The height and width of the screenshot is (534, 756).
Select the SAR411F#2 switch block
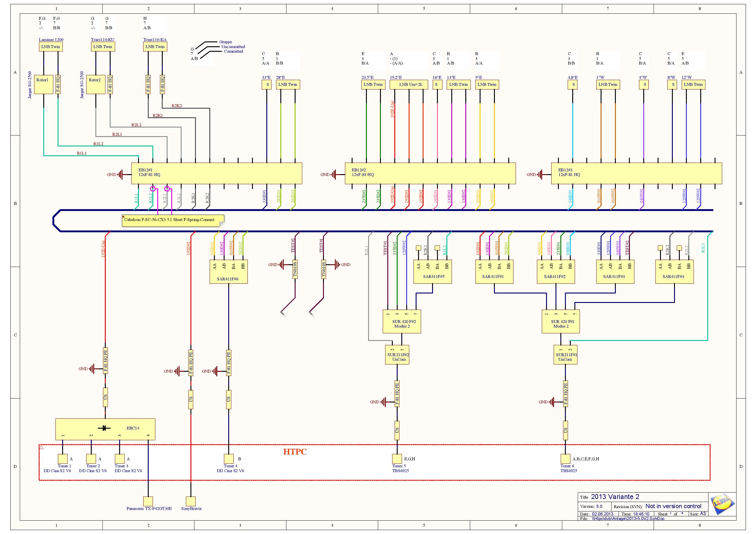pyautogui.click(x=556, y=272)
